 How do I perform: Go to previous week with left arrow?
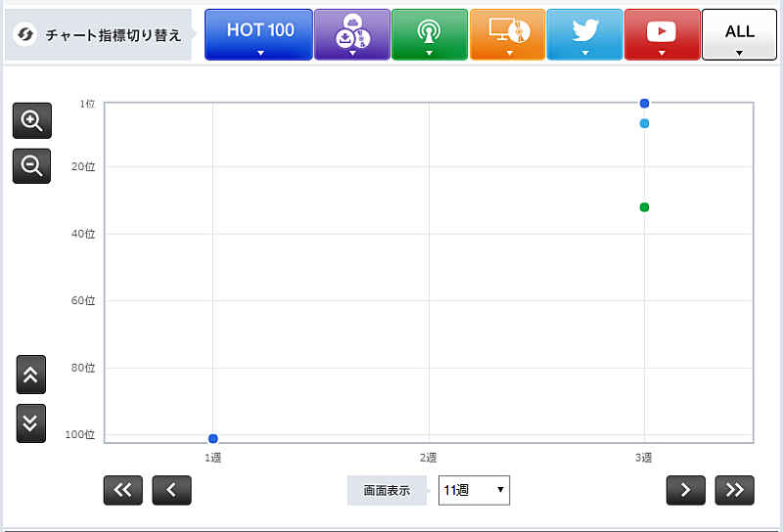171,490
